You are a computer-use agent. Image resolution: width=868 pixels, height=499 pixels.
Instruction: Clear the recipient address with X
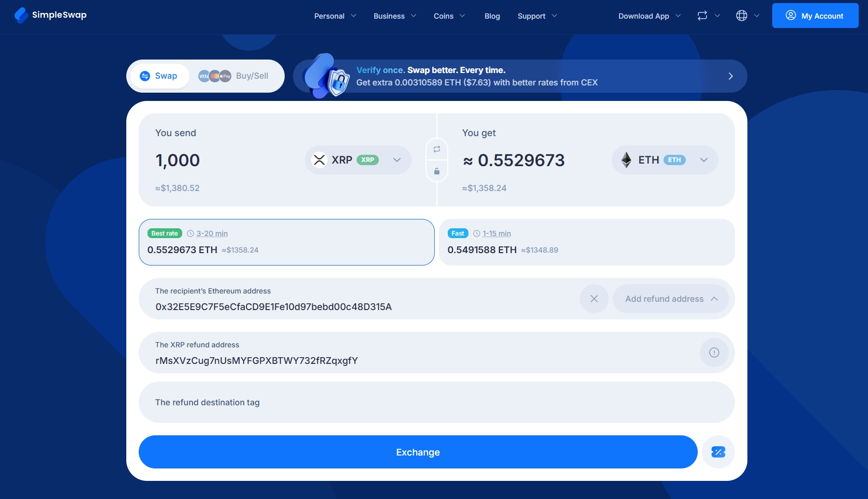[x=594, y=299]
